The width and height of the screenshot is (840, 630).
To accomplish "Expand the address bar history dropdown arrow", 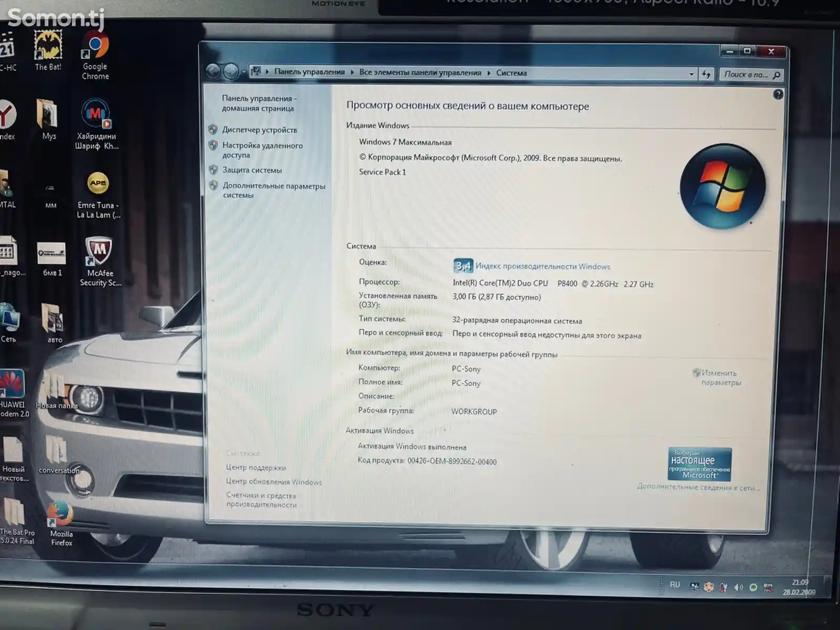I will click(x=691, y=75).
